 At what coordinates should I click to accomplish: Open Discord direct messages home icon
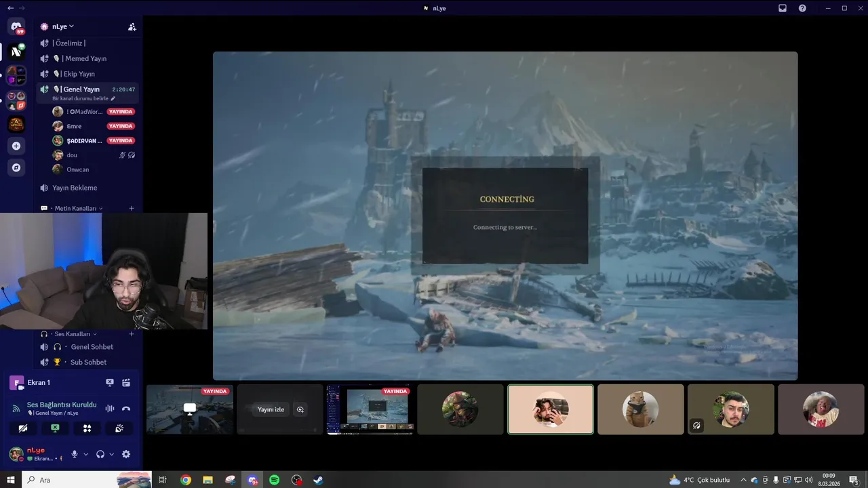click(16, 26)
